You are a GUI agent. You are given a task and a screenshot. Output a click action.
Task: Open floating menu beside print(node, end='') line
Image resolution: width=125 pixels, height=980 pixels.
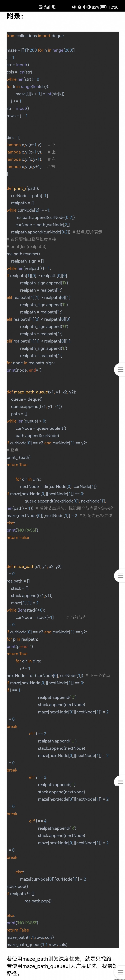pos(120,369)
